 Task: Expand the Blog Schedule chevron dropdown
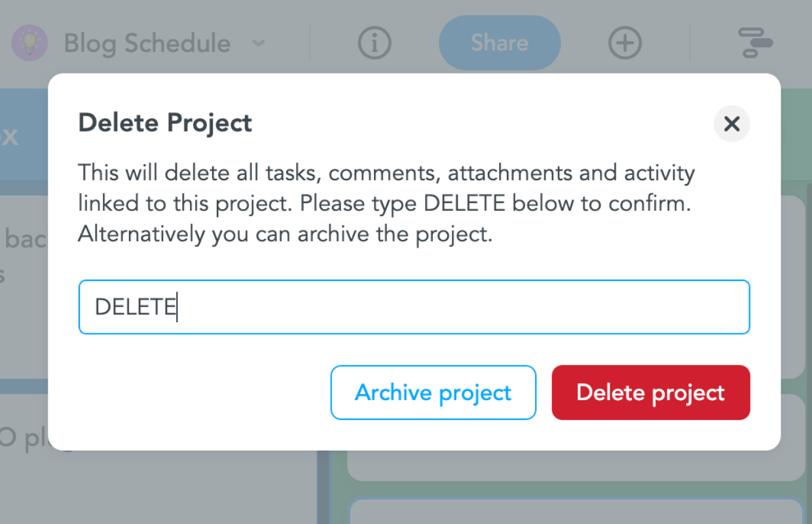click(x=259, y=44)
